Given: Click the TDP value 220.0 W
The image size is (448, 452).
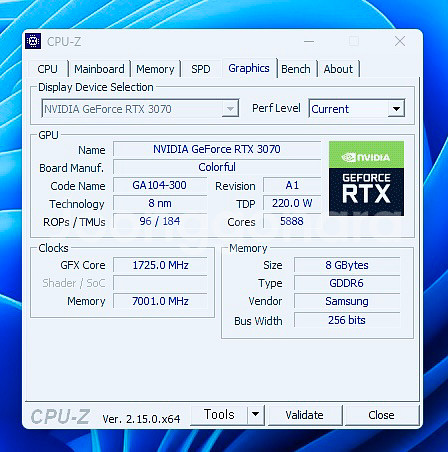Looking at the screenshot, I should click(x=292, y=203).
